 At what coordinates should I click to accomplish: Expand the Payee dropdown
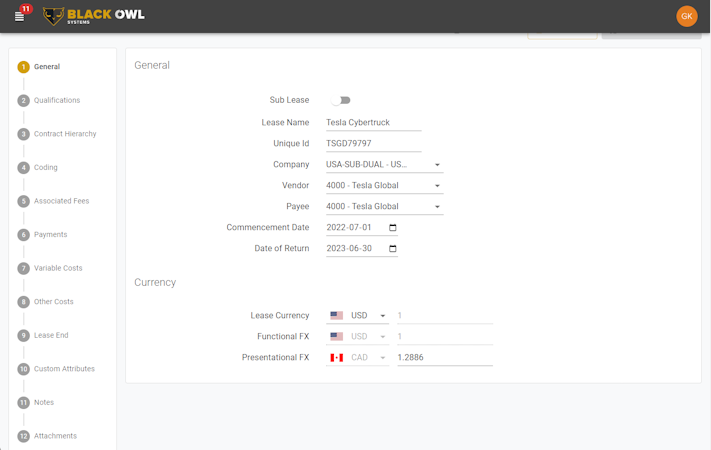tap(385, 206)
